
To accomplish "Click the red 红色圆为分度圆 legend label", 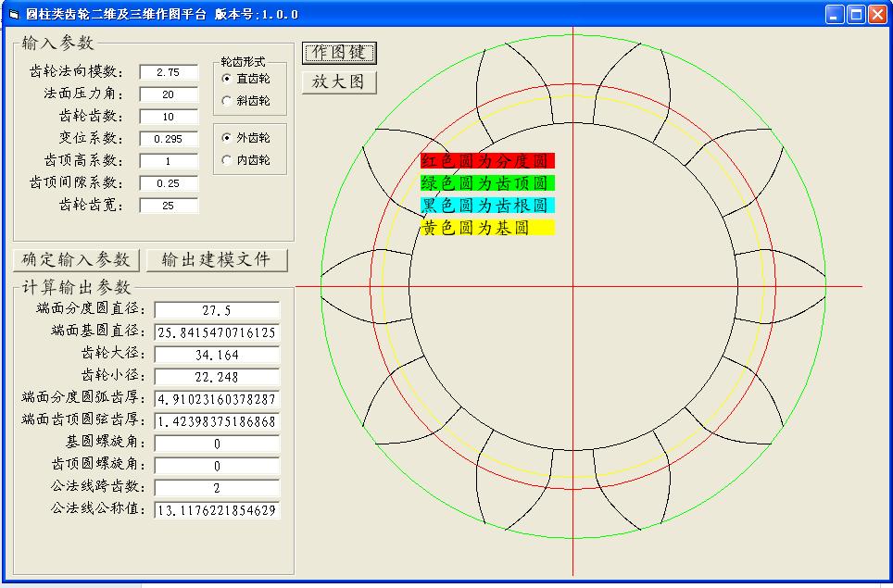I will [x=487, y=160].
